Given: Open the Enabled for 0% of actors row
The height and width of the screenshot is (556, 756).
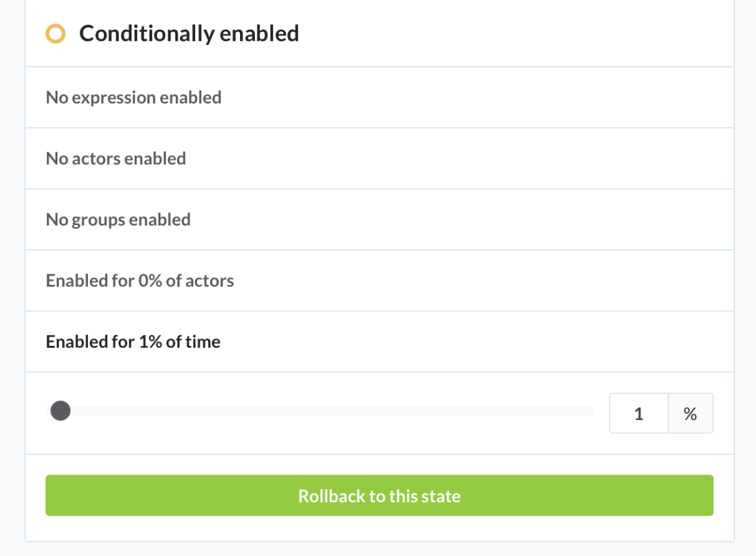Looking at the screenshot, I should click(x=139, y=280).
